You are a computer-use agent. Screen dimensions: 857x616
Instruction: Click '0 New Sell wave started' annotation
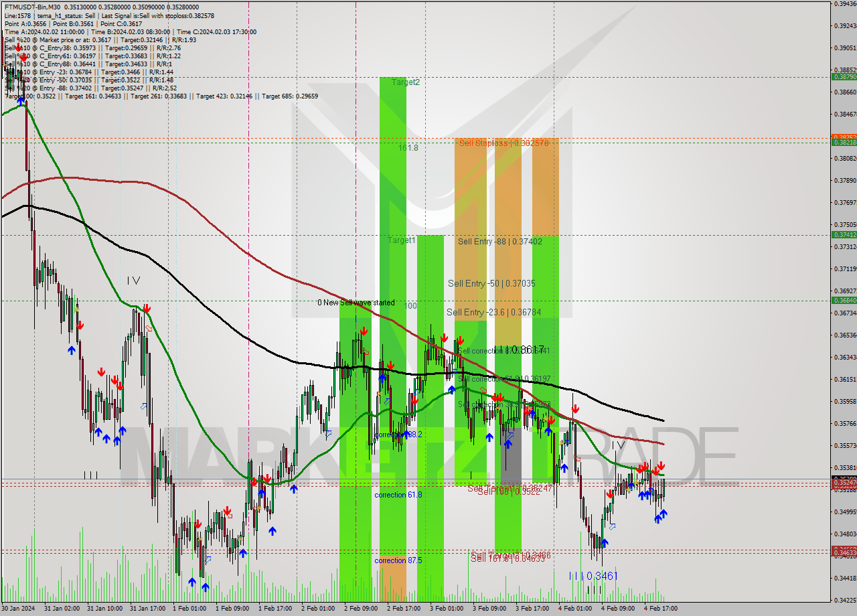coord(356,303)
